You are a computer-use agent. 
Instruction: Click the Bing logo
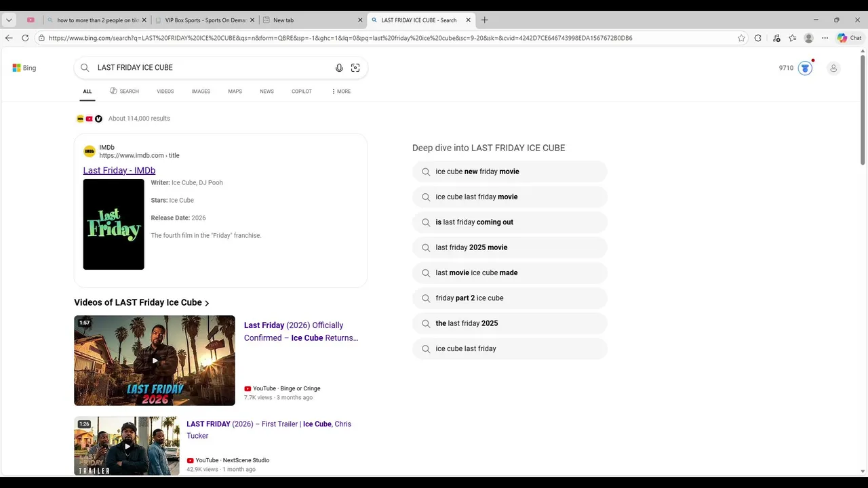tap(24, 68)
